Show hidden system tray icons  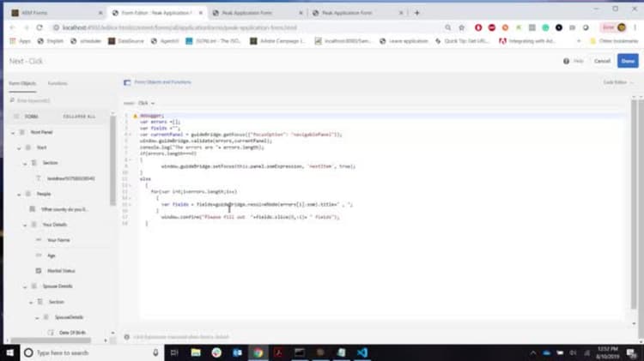532,352
